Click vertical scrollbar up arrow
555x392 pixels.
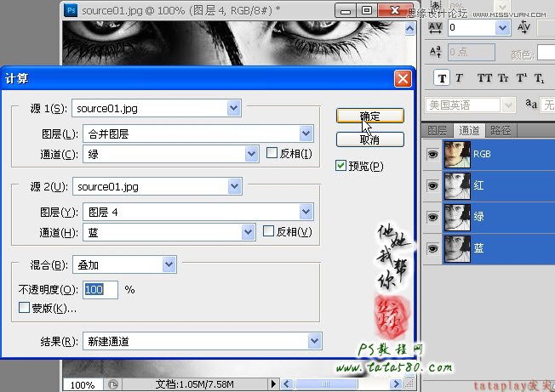pyautogui.click(x=410, y=29)
